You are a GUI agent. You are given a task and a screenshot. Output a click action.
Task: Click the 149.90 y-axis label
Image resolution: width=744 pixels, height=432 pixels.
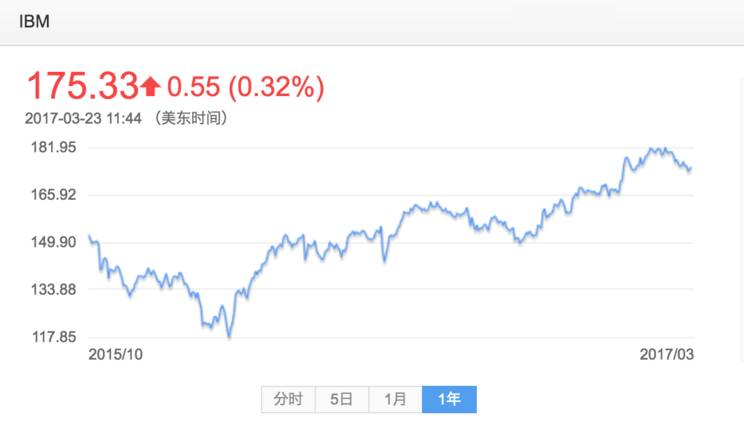pyautogui.click(x=54, y=242)
